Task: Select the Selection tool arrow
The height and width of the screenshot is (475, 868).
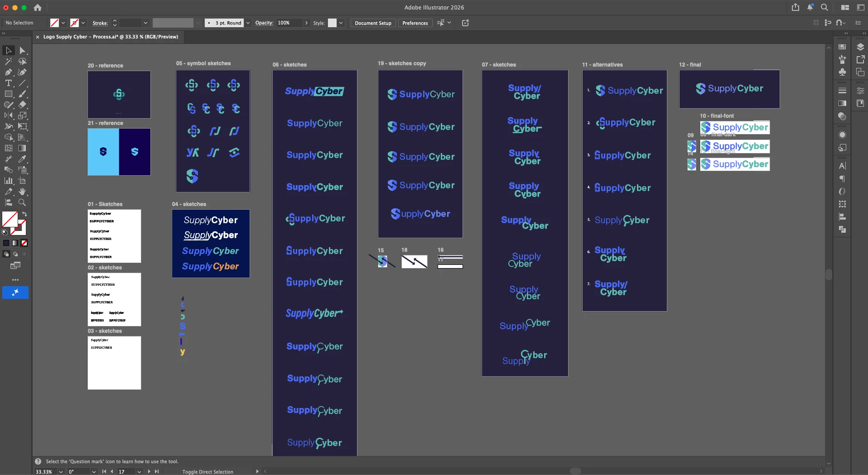Action: pyautogui.click(x=8, y=50)
